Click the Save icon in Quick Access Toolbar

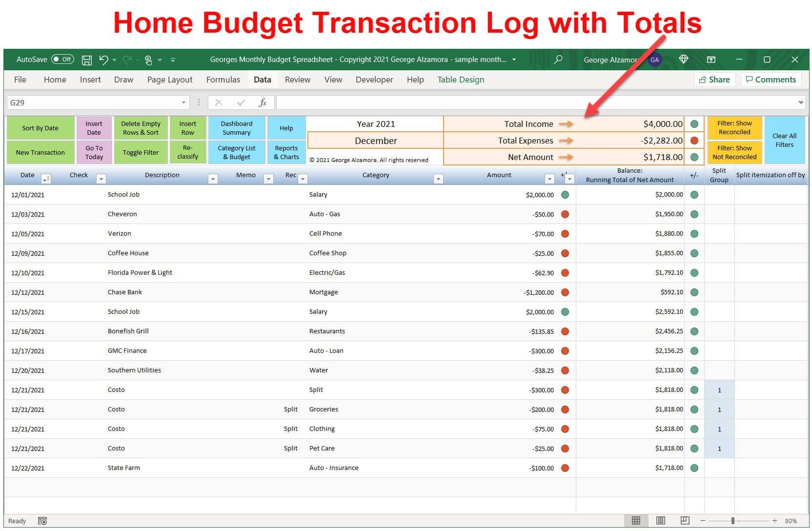(87, 60)
